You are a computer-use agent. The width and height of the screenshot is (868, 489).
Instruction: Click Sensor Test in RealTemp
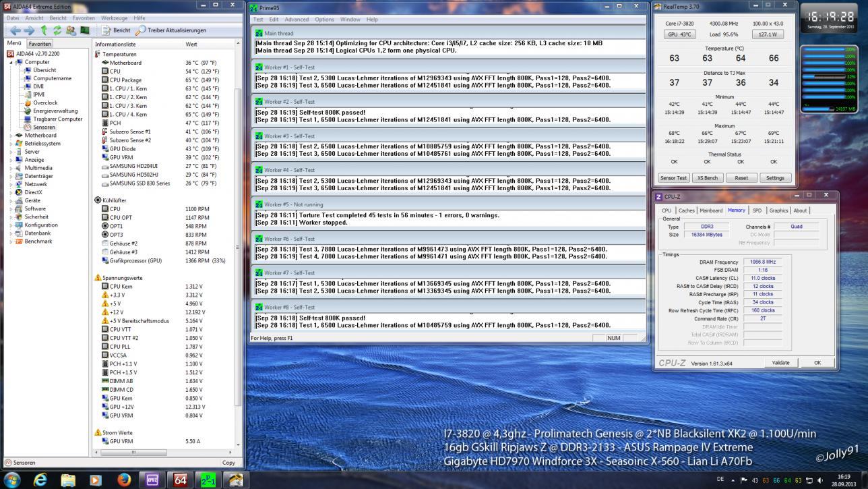[x=673, y=178]
